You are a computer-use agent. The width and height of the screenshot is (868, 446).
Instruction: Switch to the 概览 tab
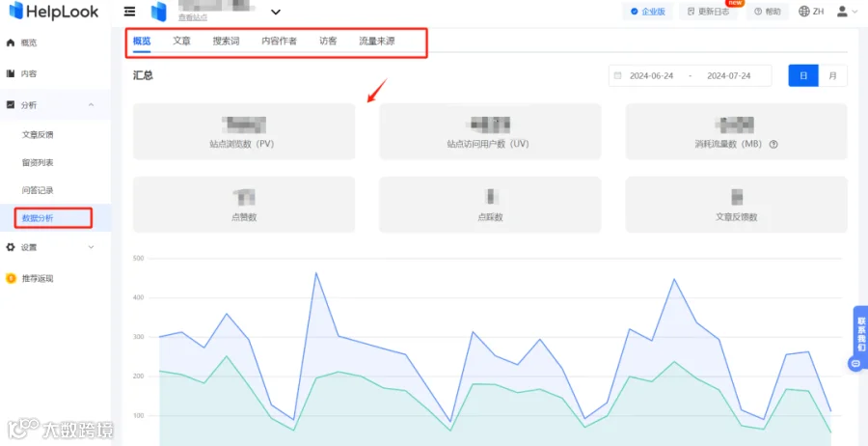(142, 41)
